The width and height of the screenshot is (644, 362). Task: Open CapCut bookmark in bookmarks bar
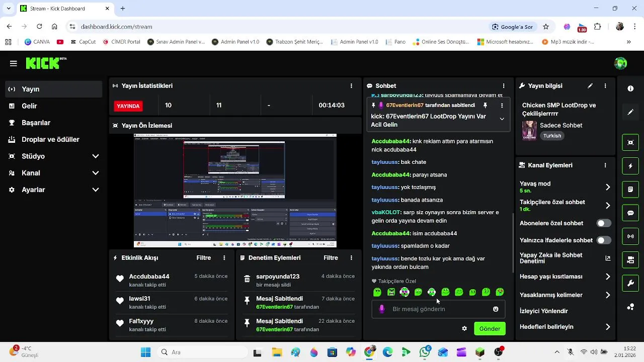click(x=83, y=42)
